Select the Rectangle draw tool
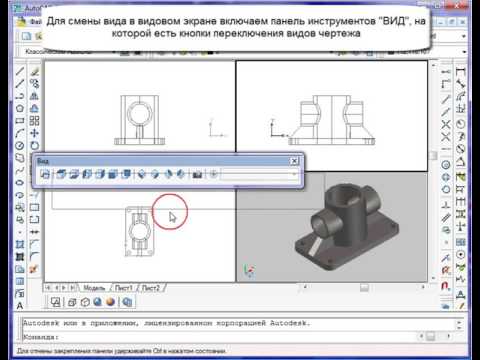Screen dimensions: 480x360 coord(20,121)
